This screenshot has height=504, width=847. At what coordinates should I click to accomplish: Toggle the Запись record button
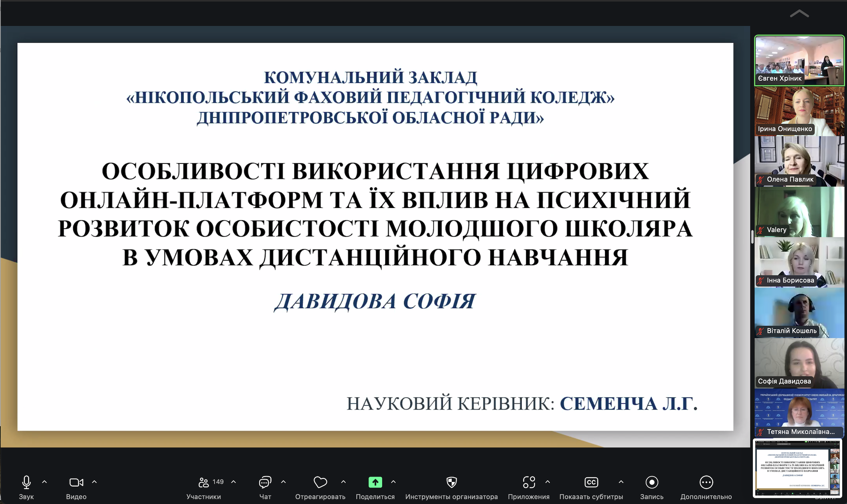651,482
